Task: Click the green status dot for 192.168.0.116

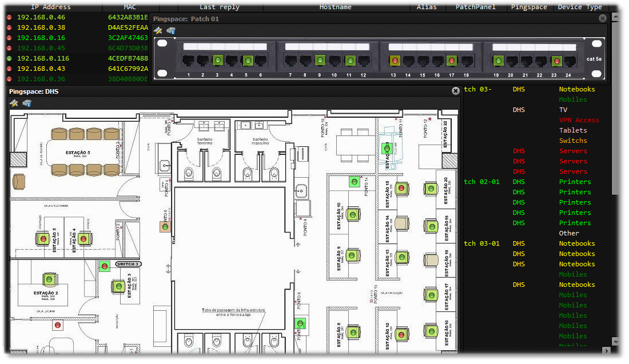Action: tap(9, 58)
